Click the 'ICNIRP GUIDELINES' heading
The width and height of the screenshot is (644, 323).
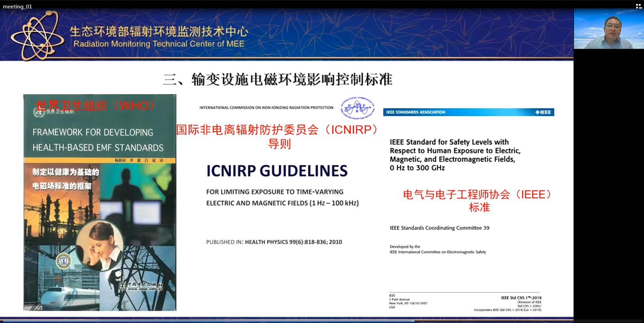click(x=277, y=171)
